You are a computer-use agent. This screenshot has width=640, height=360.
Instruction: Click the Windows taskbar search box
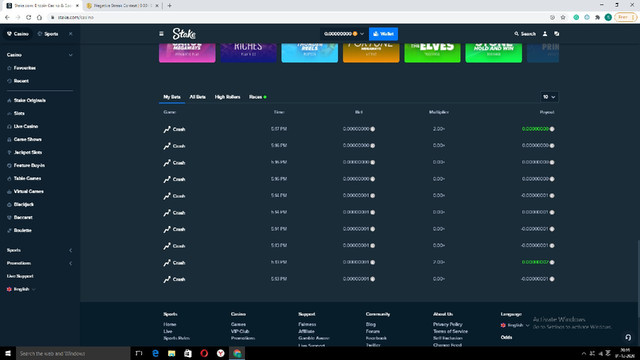[73, 353]
